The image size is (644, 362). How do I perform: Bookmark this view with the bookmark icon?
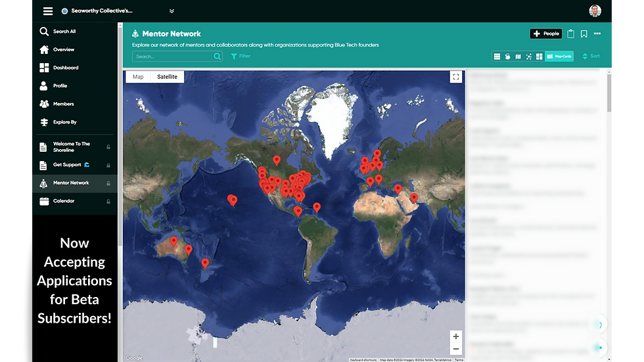pos(584,34)
